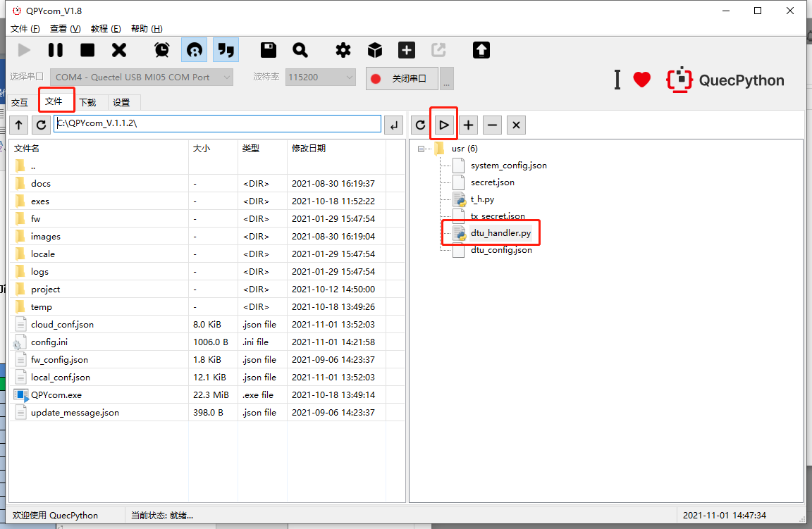Toggle the highlighted headset icon

click(x=195, y=50)
